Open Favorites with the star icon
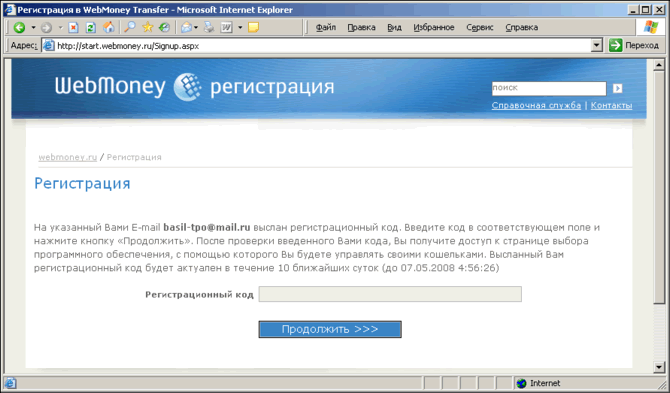This screenshot has width=670, height=393. click(x=148, y=27)
